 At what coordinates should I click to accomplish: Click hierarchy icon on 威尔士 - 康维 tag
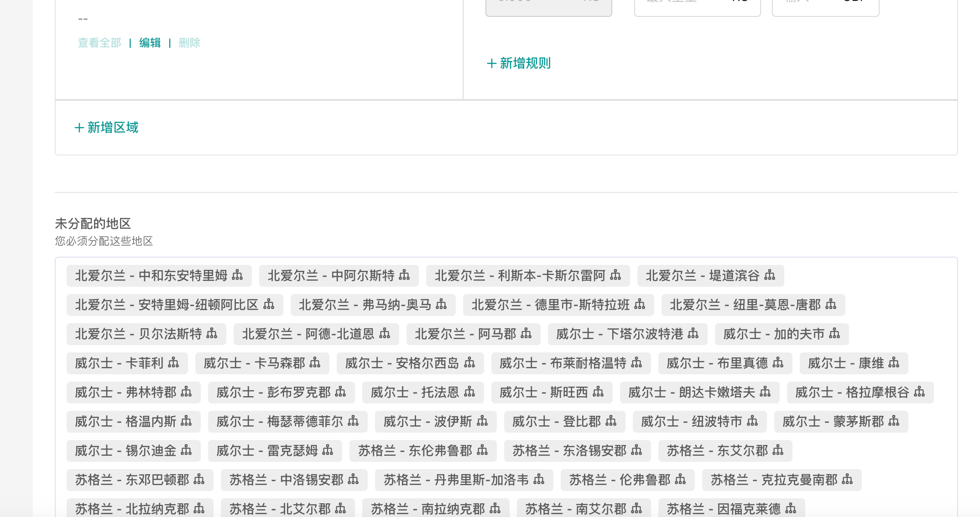point(893,363)
